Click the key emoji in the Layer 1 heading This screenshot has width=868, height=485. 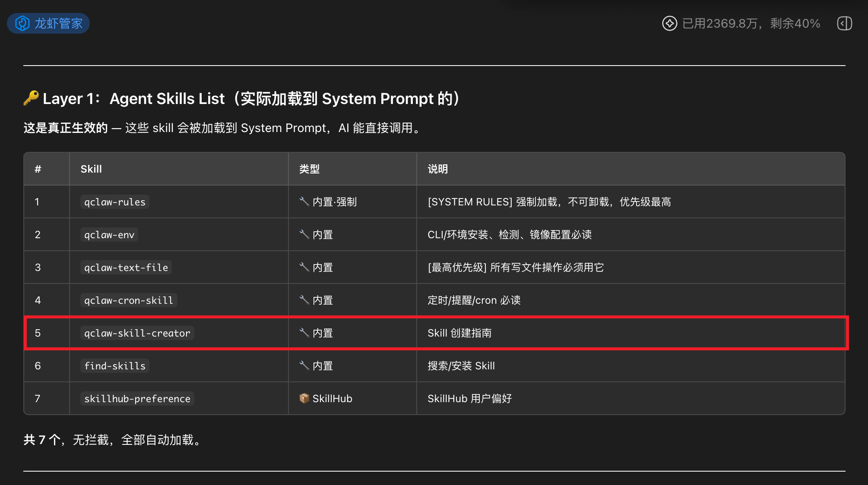pyautogui.click(x=31, y=98)
